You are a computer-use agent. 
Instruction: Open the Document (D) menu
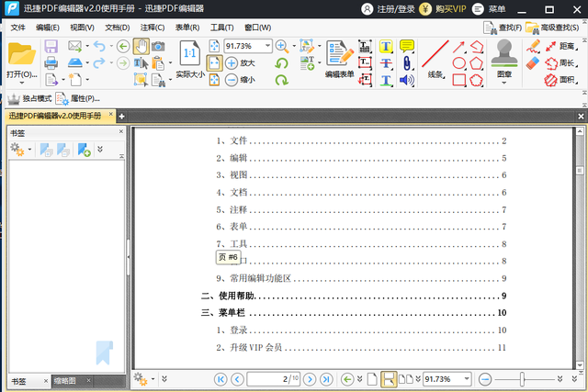pos(118,28)
